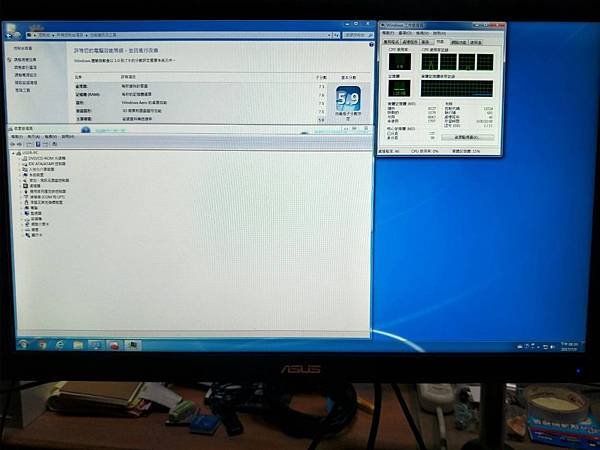The image size is (600, 450).
Task: Click the Back arrow in the Performance Information window
Action: click(9, 35)
